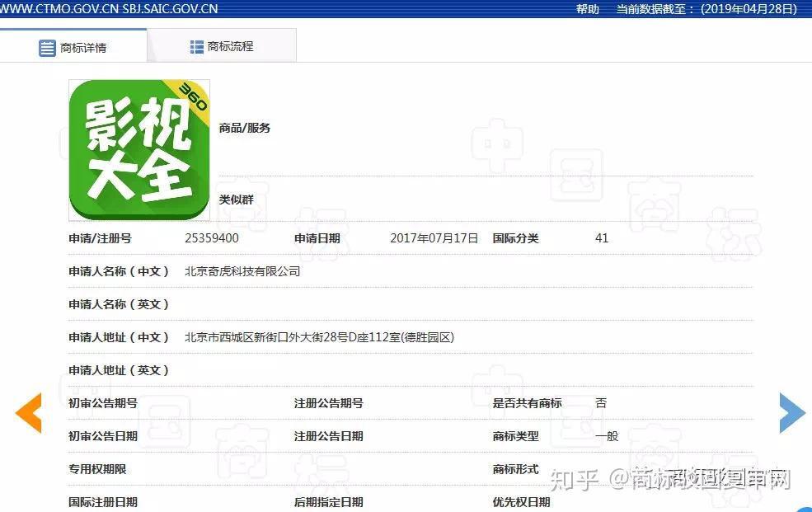
Task: Click the 影视大全 trademark image
Action: tap(139, 150)
